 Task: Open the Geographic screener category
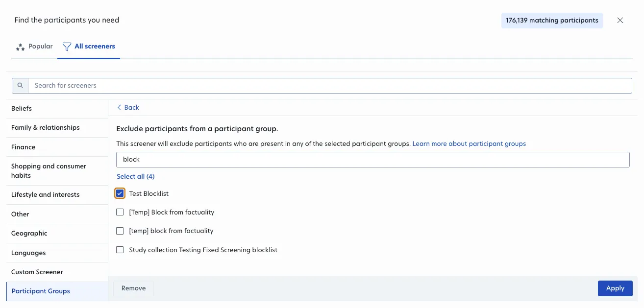pos(29,233)
